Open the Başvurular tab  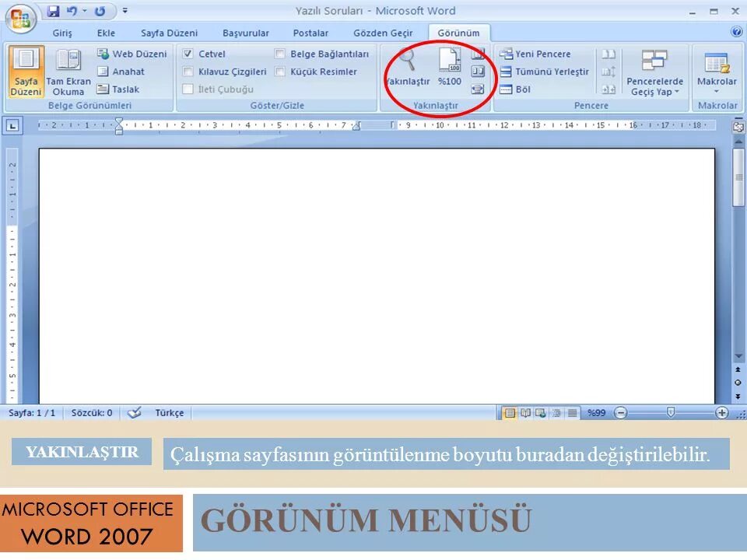tap(246, 33)
